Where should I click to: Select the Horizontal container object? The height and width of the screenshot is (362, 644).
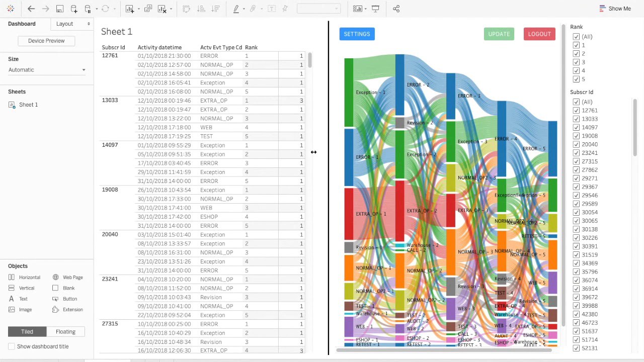[x=25, y=278]
